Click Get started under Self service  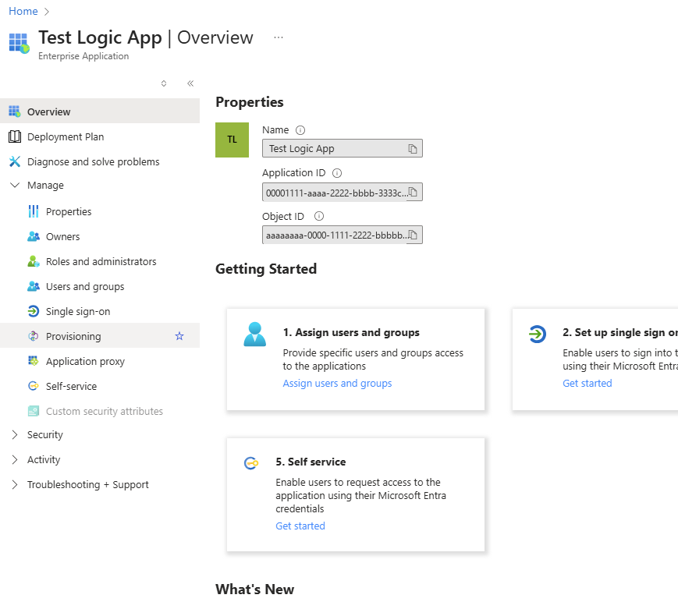(300, 526)
